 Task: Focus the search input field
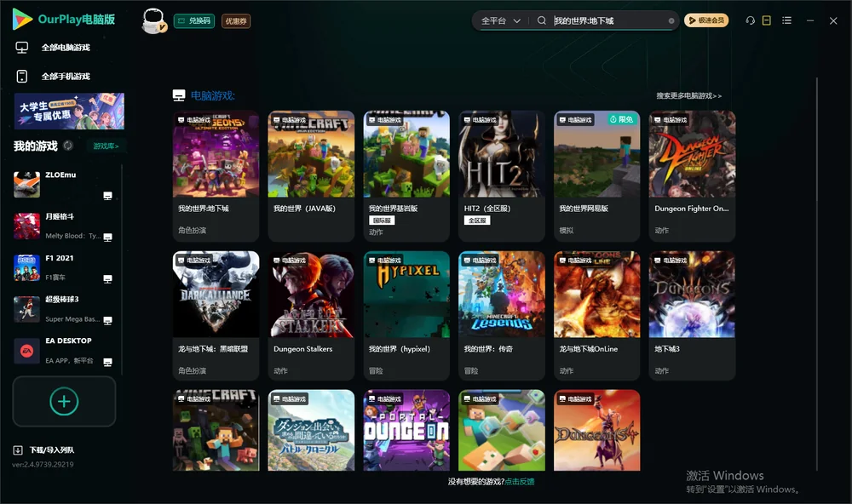click(x=608, y=20)
